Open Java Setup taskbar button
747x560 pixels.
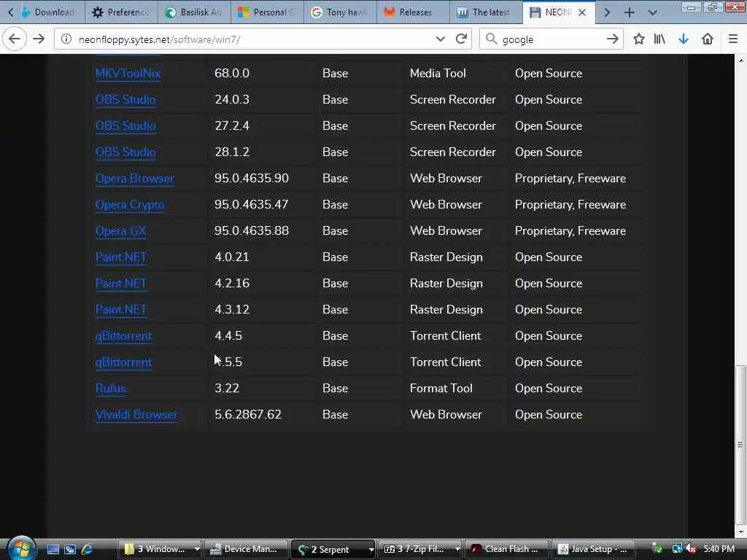593,549
